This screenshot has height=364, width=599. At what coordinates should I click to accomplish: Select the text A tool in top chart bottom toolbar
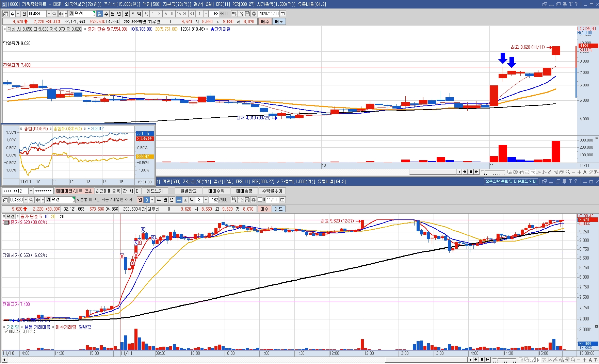point(585,172)
